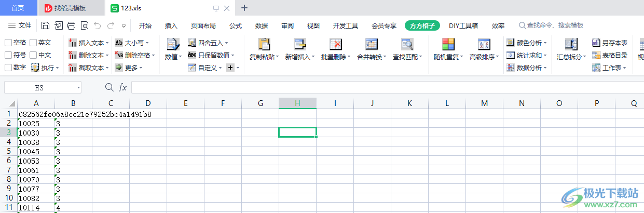Click the display mode icon on the 123.xls tab
Viewport: 644px width, 213px height.
point(216,8)
